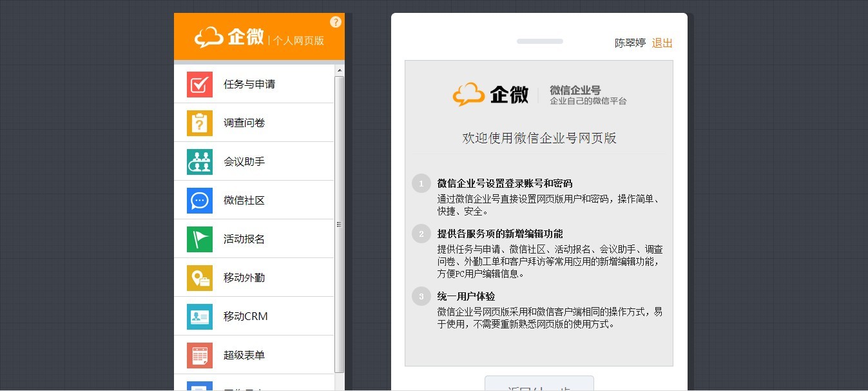868x391 pixels.
Task: Open the 会议助手 green people icon
Action: pos(200,162)
